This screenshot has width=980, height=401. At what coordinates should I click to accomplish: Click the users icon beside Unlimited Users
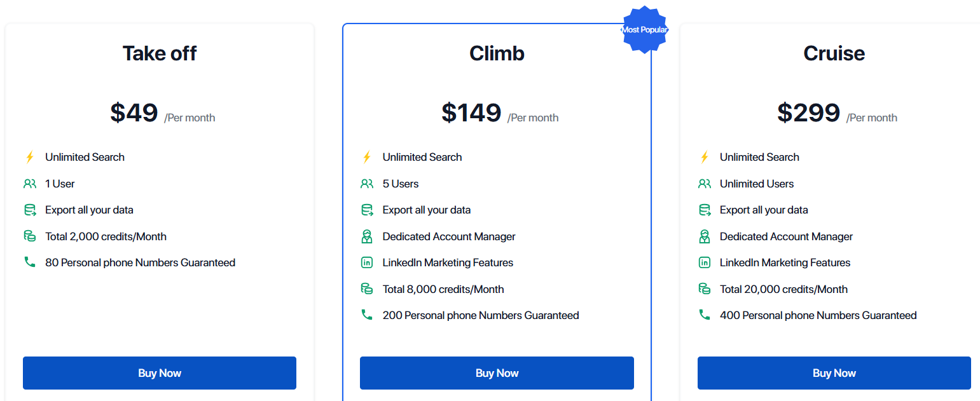coord(705,183)
